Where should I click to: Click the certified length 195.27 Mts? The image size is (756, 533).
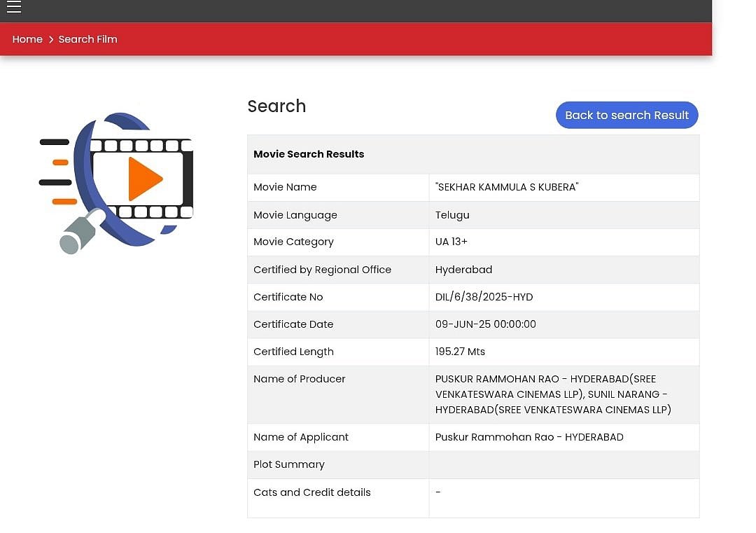[x=460, y=352]
